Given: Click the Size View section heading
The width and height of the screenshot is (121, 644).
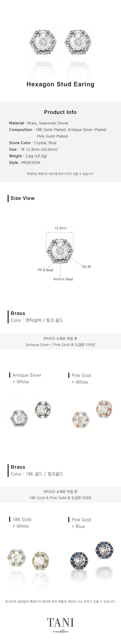Looking at the screenshot, I should point(22,198).
